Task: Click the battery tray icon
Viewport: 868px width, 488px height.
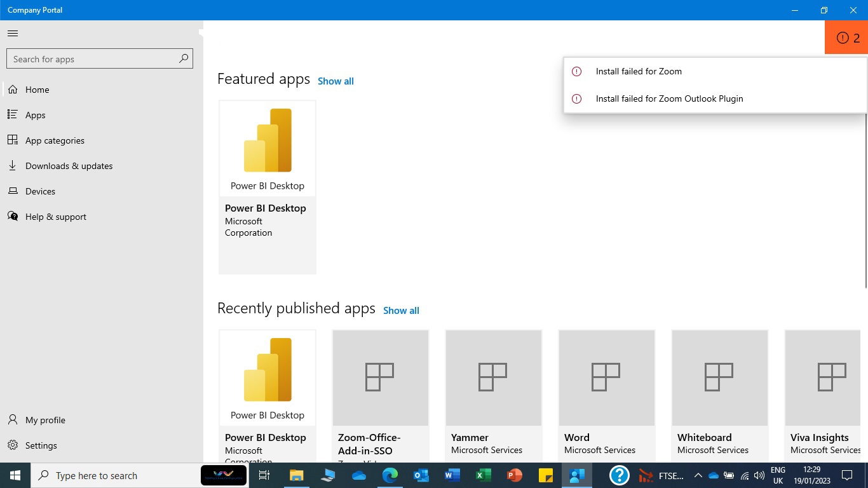Action: (x=729, y=475)
